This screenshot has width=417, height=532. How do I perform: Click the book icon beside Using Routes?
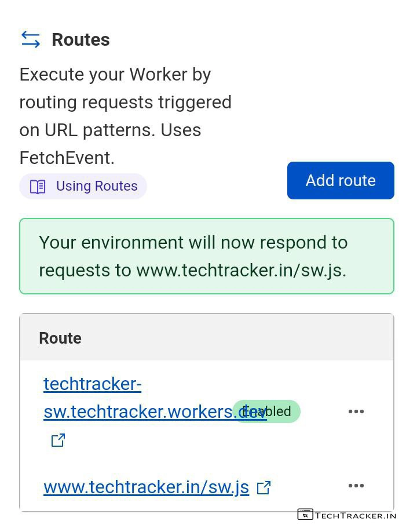[38, 187]
